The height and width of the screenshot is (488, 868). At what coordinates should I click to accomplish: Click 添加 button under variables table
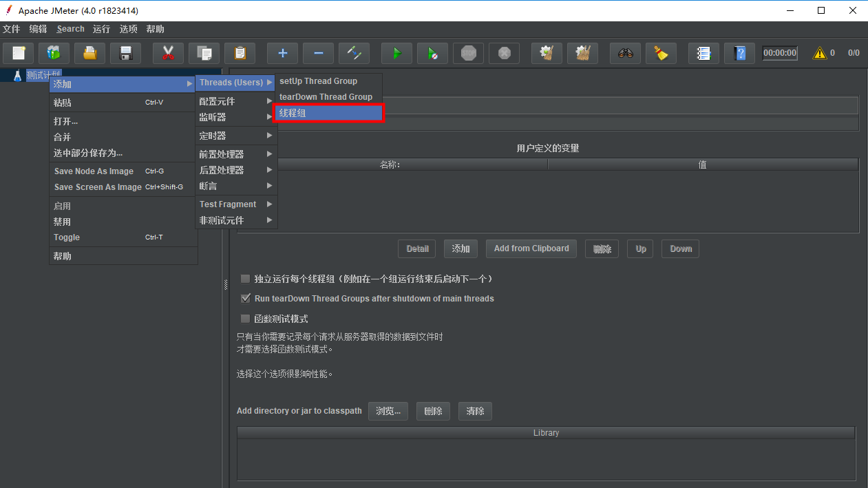pos(461,248)
